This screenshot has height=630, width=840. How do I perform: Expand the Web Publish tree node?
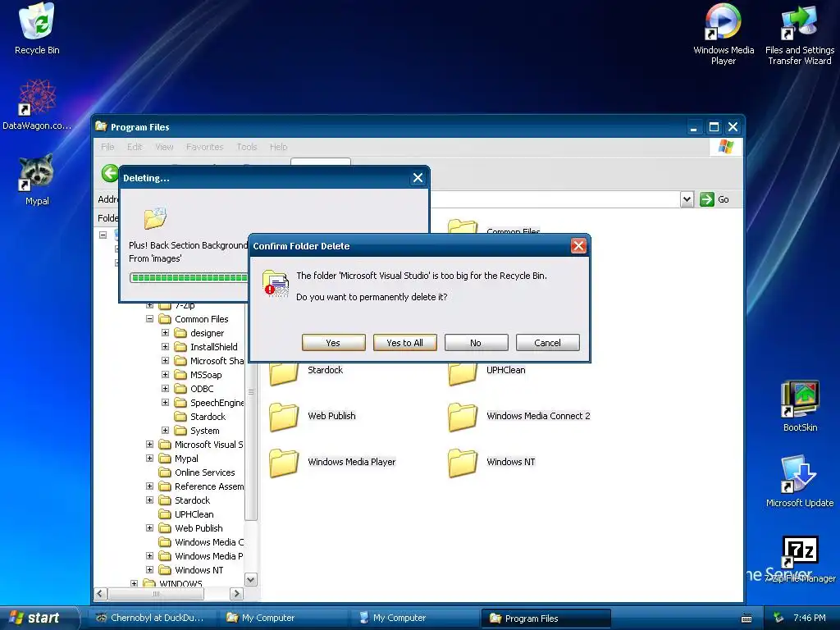pyautogui.click(x=149, y=527)
